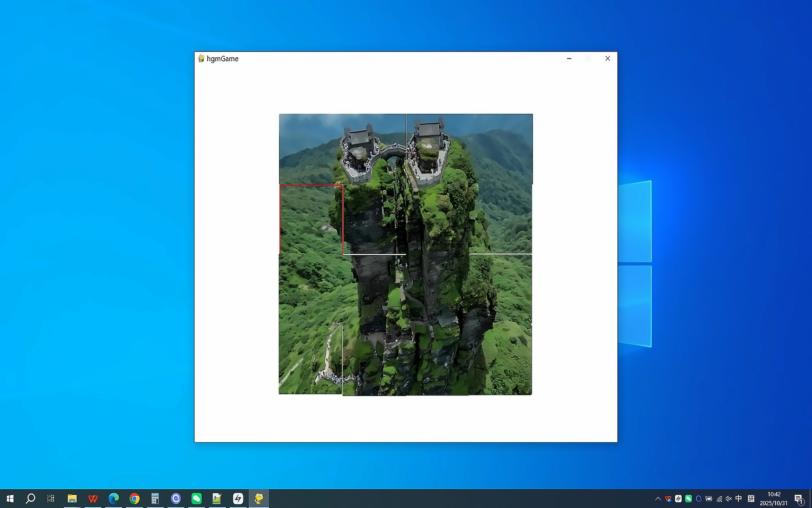Toggle the 中 Chinese/English input mode indicator
Screen dimensions: 812x508
pyautogui.click(x=739, y=499)
